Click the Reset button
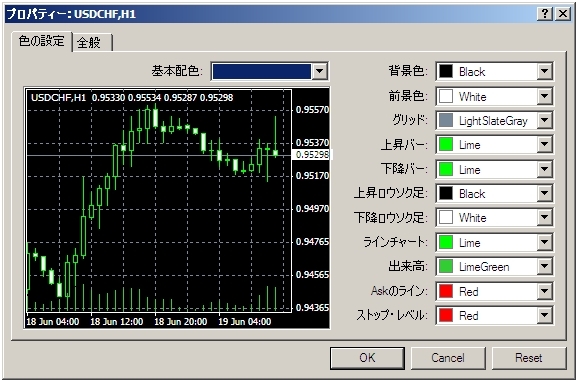Screen dimensions: 578x382 tap(529, 358)
